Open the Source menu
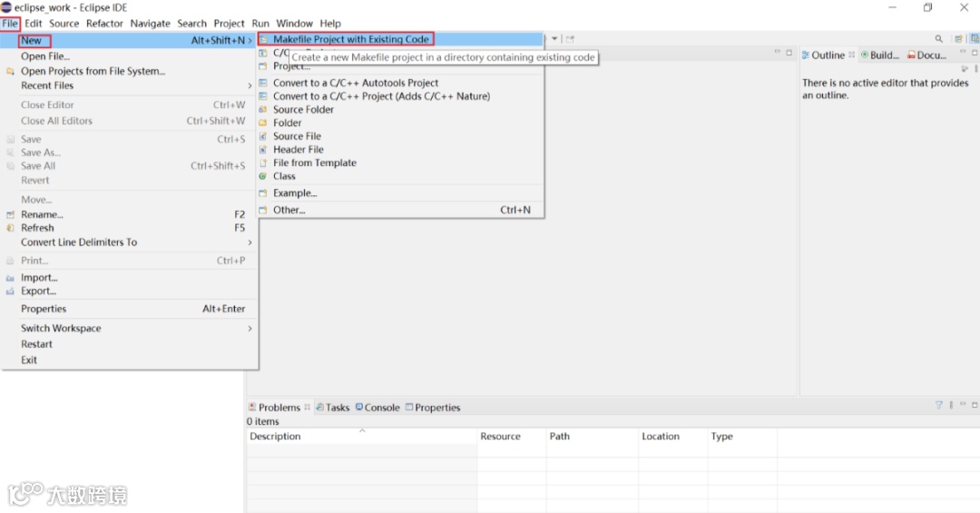This screenshot has width=980, height=513. [64, 24]
